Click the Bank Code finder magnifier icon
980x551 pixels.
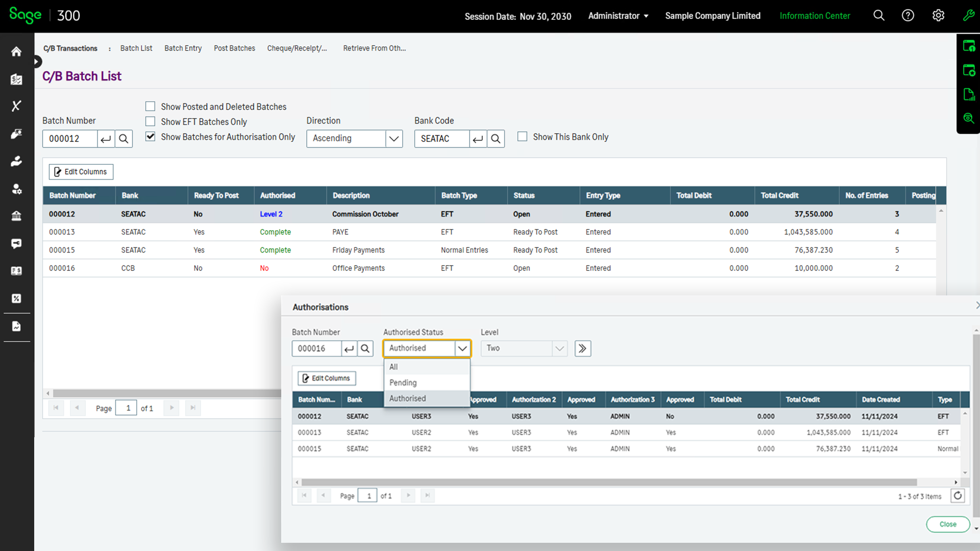(495, 139)
